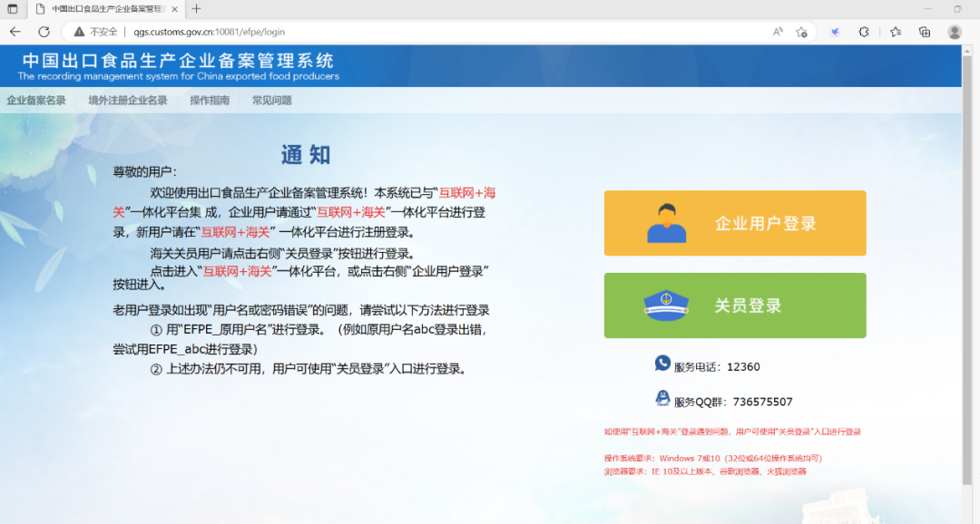
Task: Click the QQ icon beside 服务QQ群
Action: 661,398
